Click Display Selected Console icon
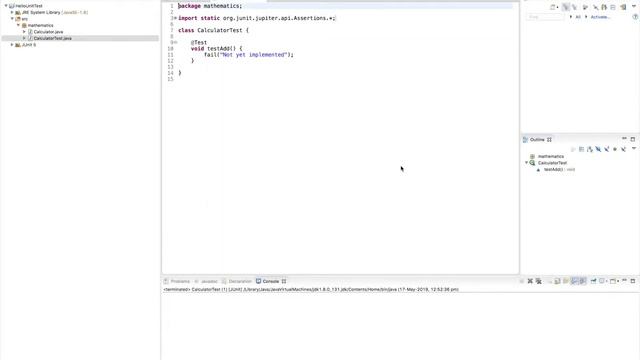The image size is (640, 360). click(x=602, y=281)
